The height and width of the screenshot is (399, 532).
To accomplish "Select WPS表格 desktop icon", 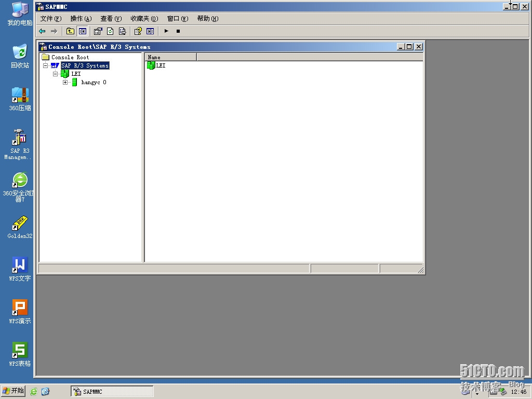I will coord(20,354).
